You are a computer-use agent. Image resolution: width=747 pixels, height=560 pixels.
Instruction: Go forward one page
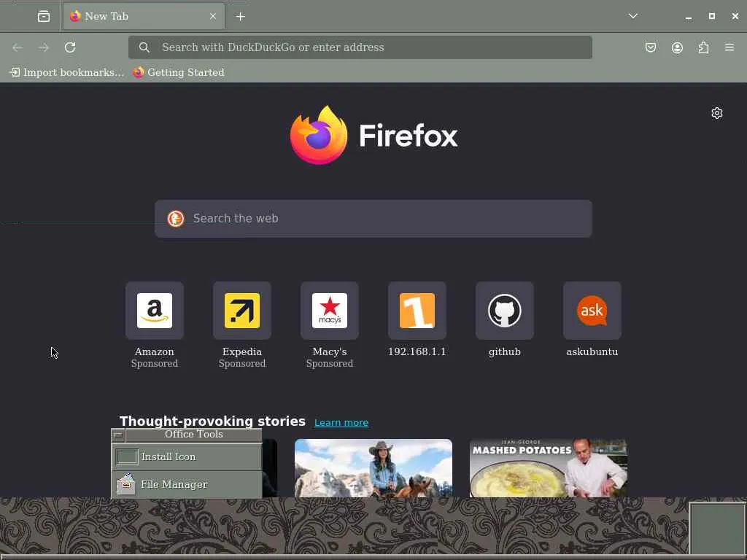pos(43,47)
